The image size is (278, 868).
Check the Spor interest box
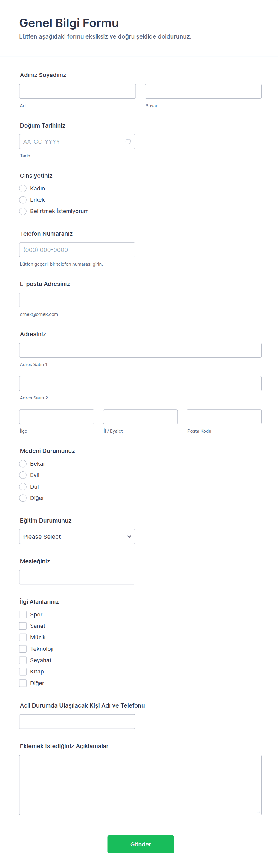tap(23, 615)
